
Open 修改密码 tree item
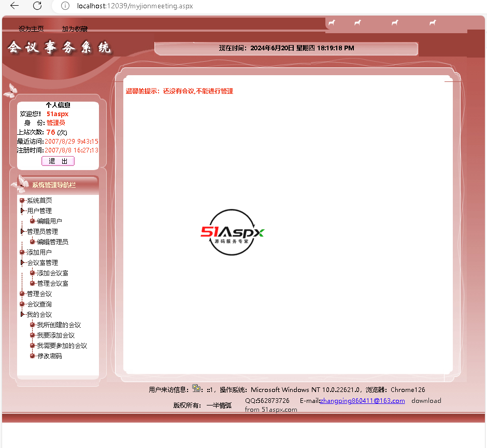(x=49, y=356)
